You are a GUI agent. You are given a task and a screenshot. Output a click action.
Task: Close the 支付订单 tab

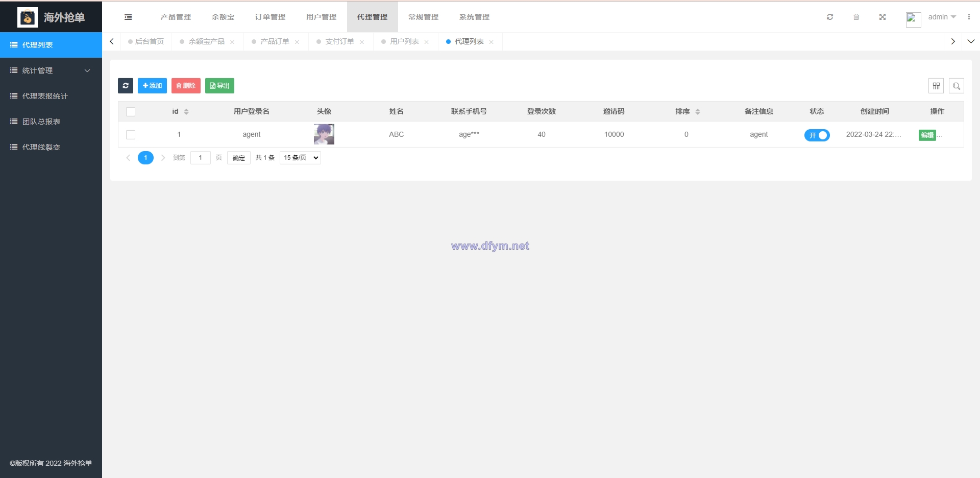(x=362, y=42)
